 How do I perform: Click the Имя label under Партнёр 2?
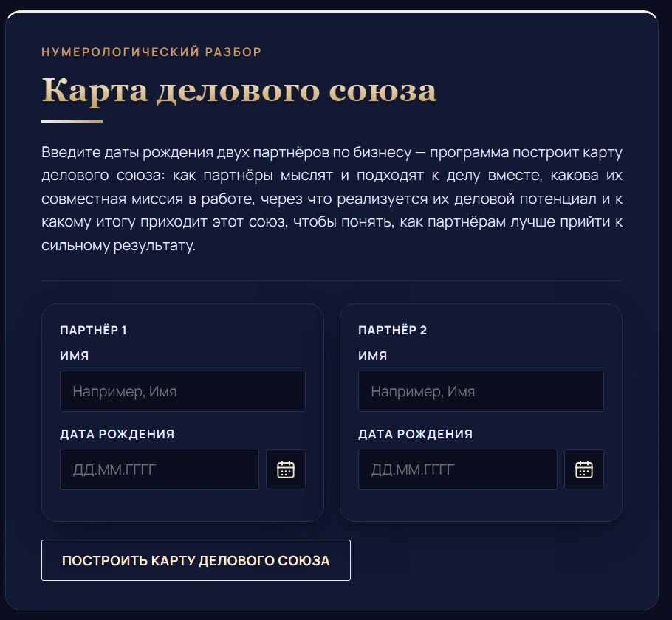tap(372, 356)
